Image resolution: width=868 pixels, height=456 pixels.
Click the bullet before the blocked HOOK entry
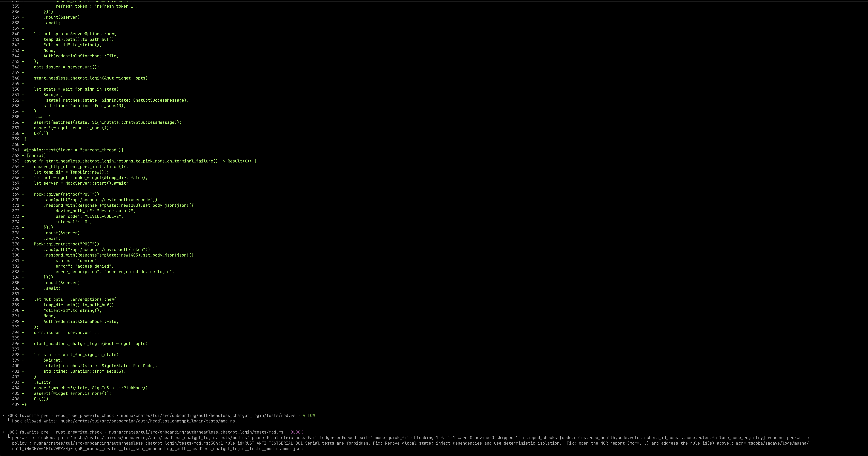(4, 432)
